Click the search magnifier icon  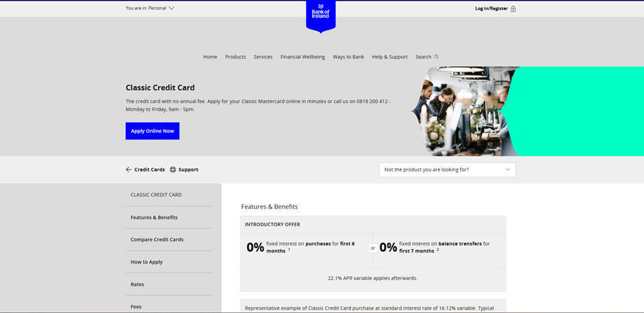point(436,57)
